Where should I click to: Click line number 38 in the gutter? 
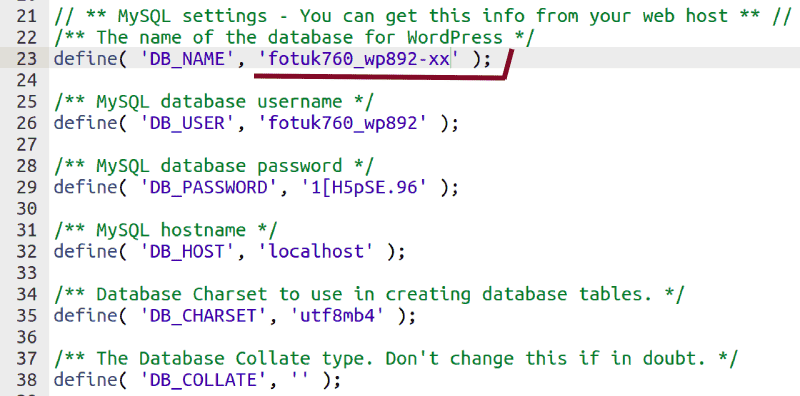point(27,381)
